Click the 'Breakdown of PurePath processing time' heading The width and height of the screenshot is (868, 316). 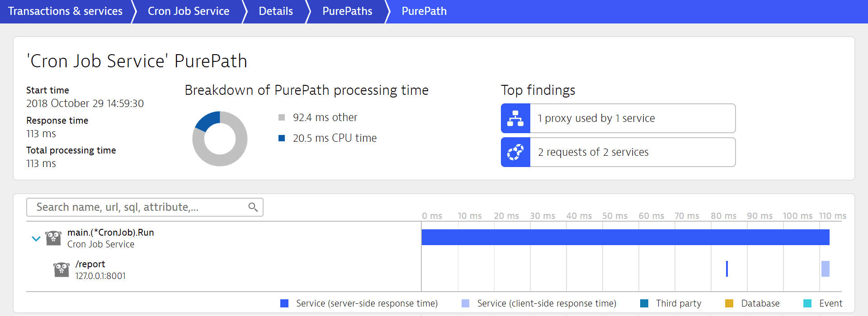pyautogui.click(x=307, y=90)
